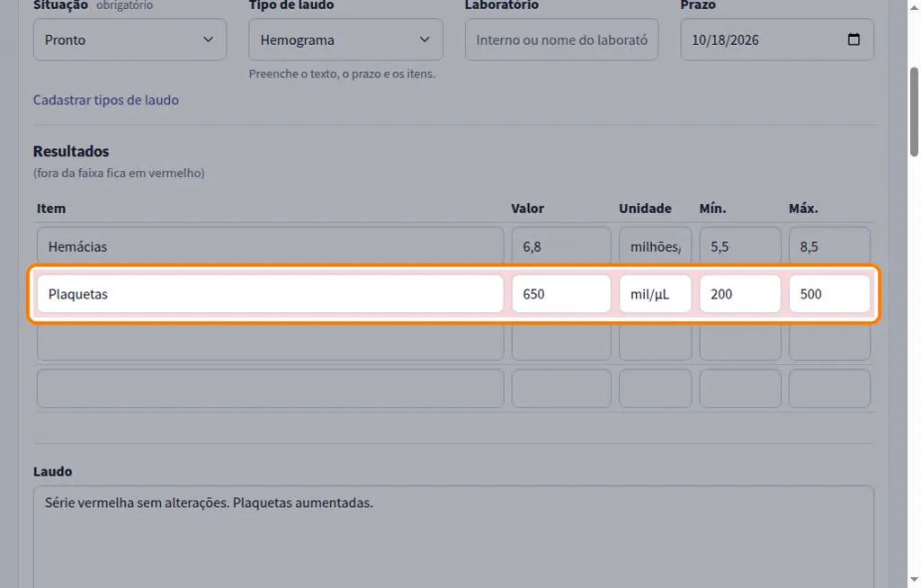
Task: Click the last empty row's item field
Action: 270,388
